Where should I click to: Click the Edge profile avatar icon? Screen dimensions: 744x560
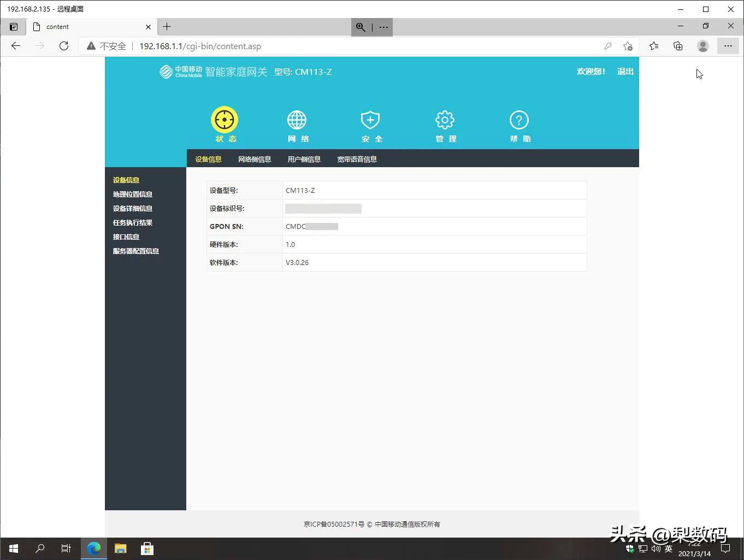[702, 46]
